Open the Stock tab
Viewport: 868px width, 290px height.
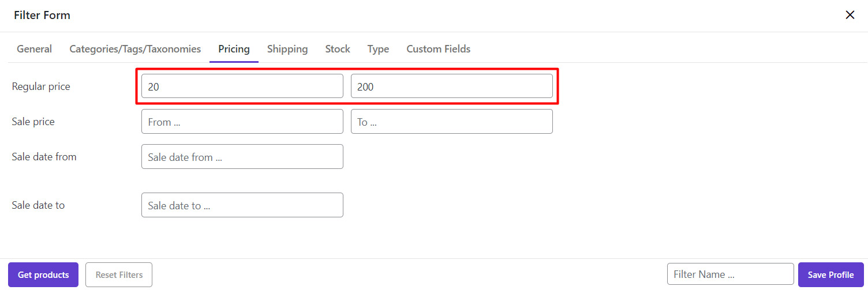(x=338, y=49)
